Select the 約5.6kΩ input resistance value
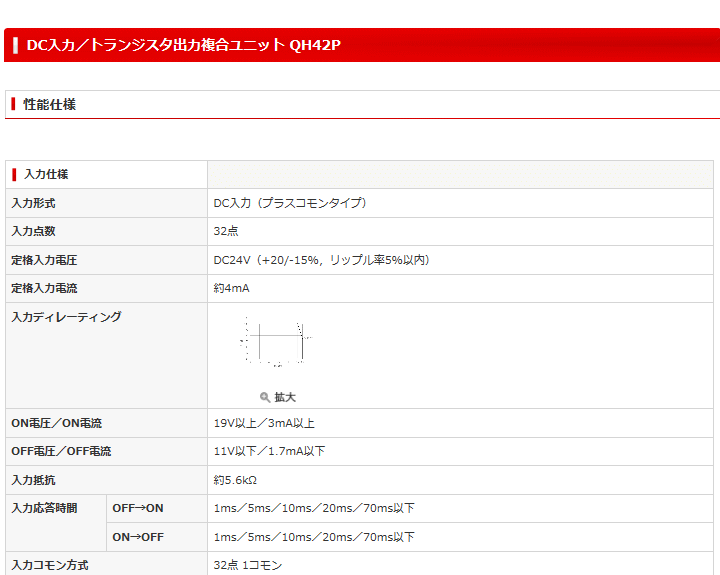This screenshot has width=720, height=575. click(x=235, y=480)
